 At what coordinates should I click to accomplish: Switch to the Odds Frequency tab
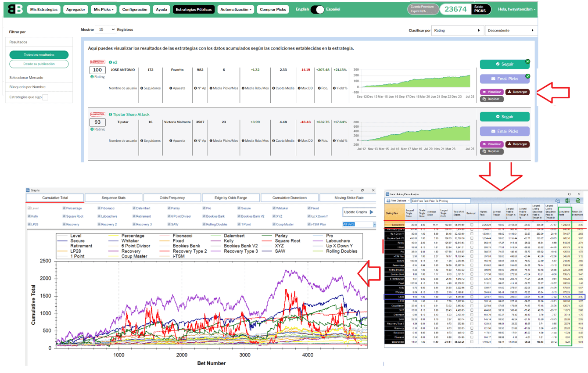coord(172,198)
